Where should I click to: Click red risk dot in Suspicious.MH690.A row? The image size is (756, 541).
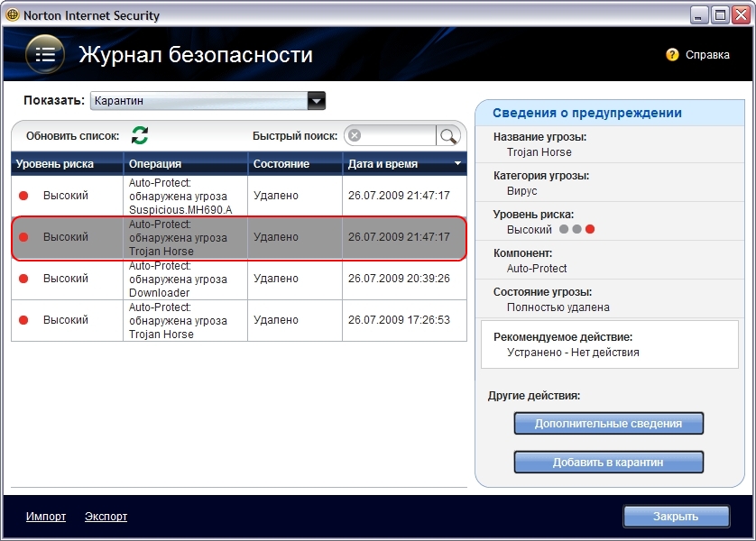[23, 196]
